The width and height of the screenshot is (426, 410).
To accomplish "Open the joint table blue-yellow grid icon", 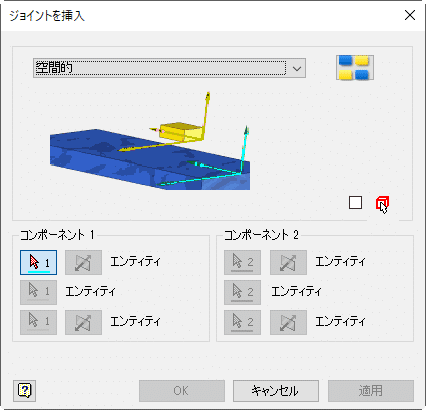I will tap(355, 68).
